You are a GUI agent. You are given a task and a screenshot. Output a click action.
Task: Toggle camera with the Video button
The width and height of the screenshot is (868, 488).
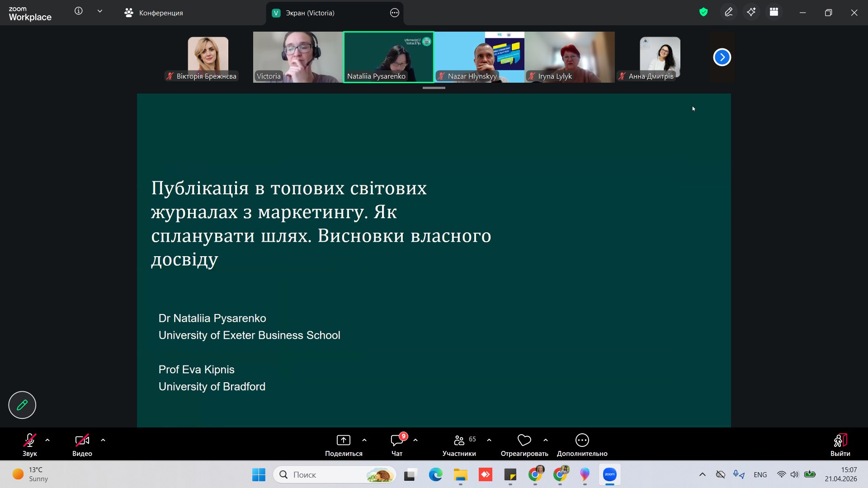point(82,440)
